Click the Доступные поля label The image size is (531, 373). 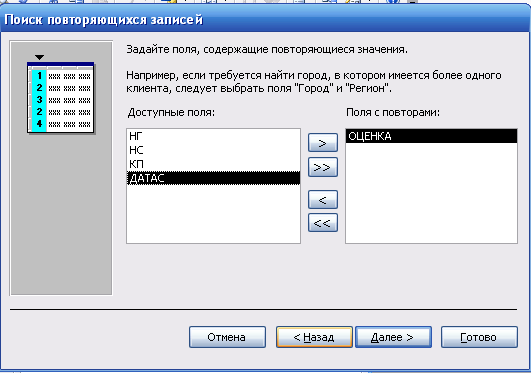coord(171,112)
